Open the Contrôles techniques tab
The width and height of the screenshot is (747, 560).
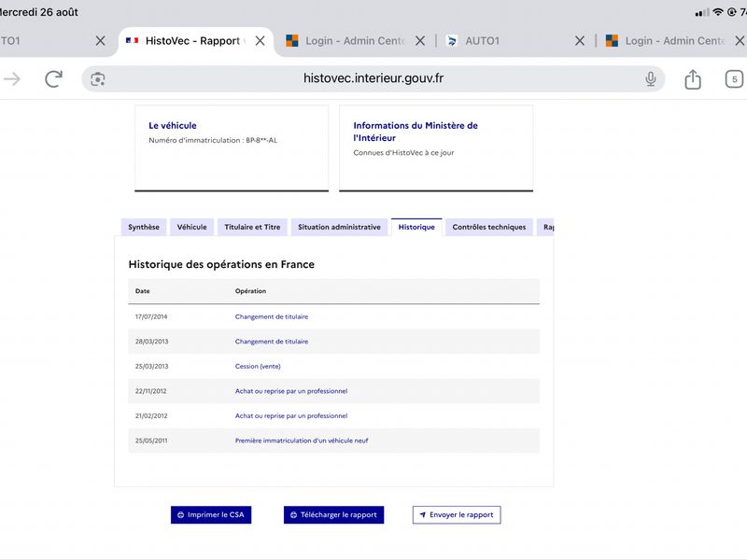[488, 227]
